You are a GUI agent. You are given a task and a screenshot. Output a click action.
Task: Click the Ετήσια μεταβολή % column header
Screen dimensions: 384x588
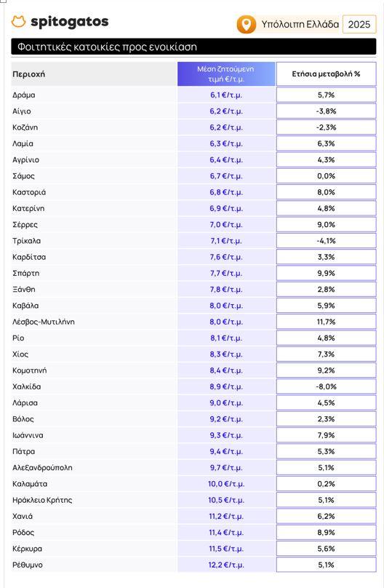(x=326, y=74)
